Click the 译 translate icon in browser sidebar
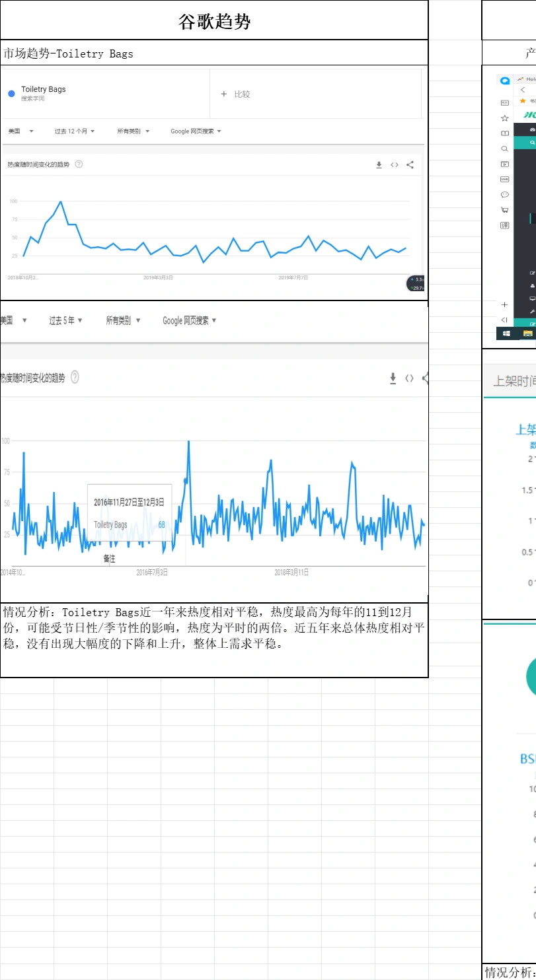The image size is (536, 980). 505,225
